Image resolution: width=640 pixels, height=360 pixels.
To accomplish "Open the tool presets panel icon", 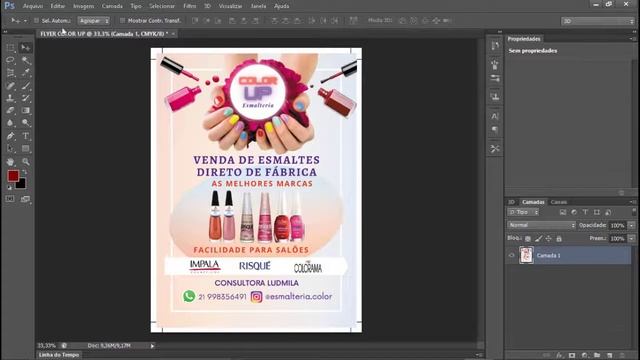I will pyautogui.click(x=495, y=149).
